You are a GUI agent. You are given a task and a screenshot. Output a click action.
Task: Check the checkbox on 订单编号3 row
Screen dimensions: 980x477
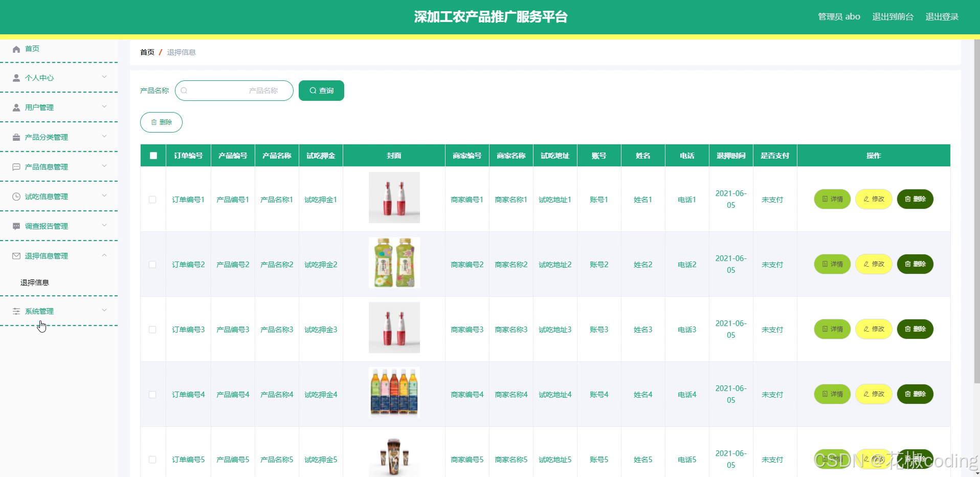pyautogui.click(x=152, y=330)
